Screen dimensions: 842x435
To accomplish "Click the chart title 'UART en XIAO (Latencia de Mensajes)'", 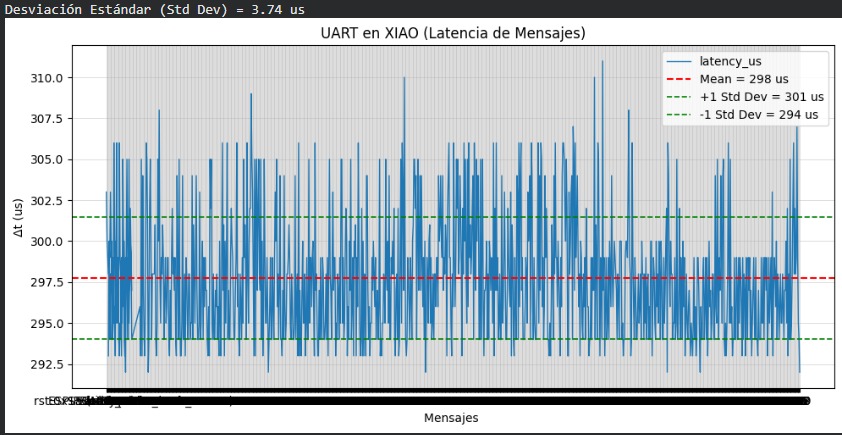I will (x=453, y=33).
